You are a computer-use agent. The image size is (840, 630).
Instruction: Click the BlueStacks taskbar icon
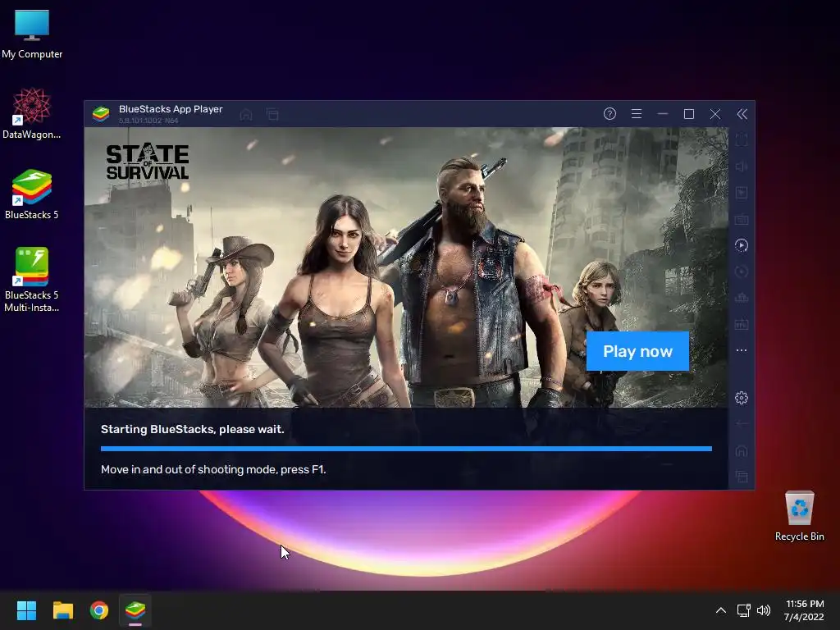coord(135,610)
